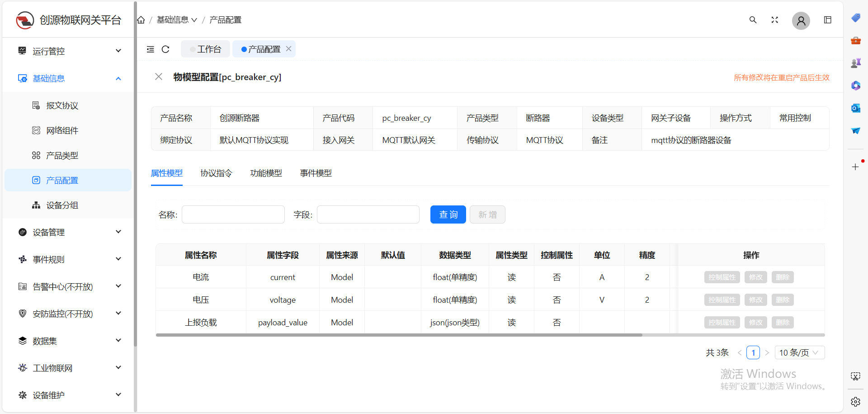Open Outlook from the Edge sidebar

(x=856, y=108)
